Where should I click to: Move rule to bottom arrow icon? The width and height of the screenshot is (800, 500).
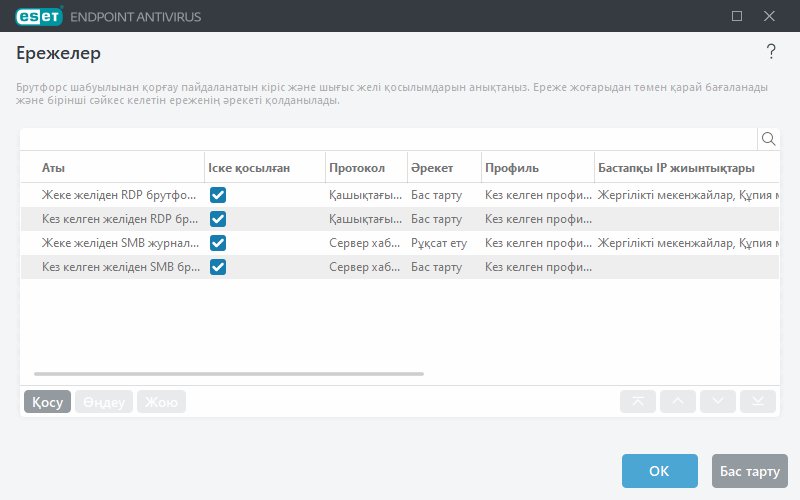click(758, 402)
